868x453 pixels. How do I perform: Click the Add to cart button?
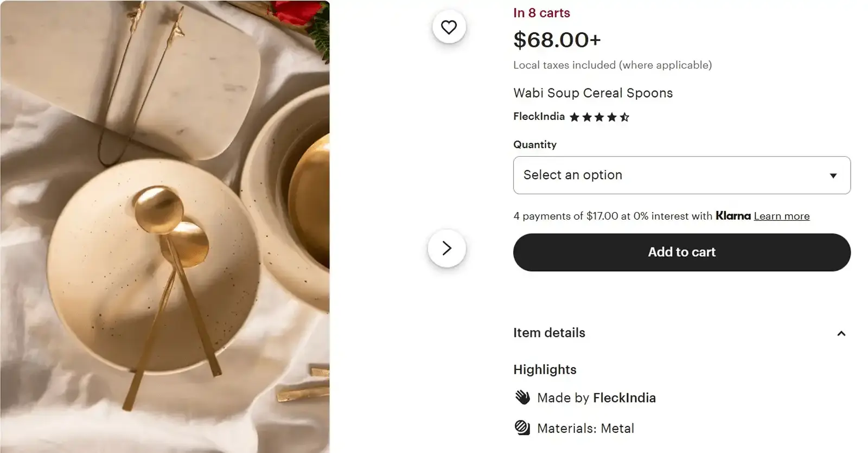click(x=681, y=252)
